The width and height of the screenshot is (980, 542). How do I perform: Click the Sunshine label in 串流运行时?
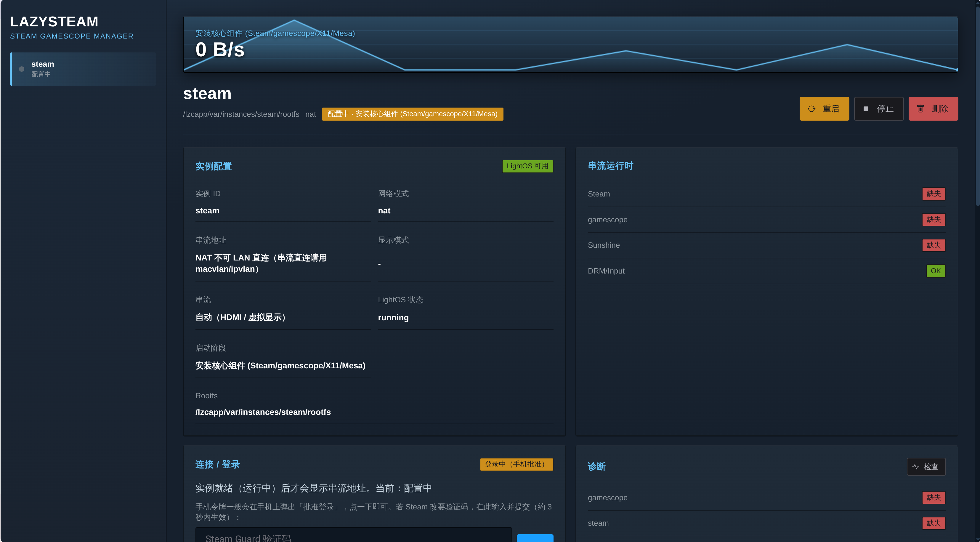(x=603, y=245)
